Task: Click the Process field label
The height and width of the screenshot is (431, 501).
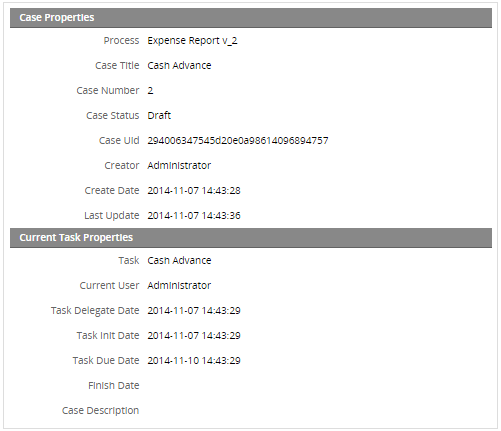Action: (x=121, y=41)
